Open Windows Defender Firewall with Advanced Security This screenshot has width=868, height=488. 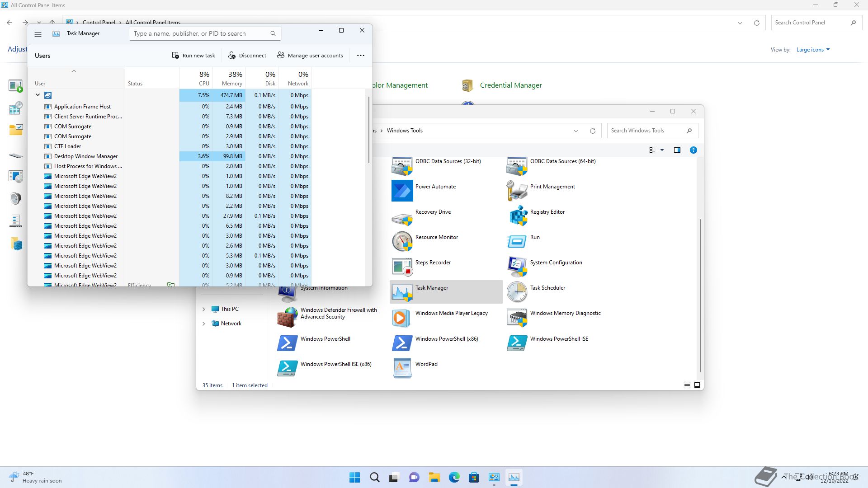pyautogui.click(x=287, y=317)
